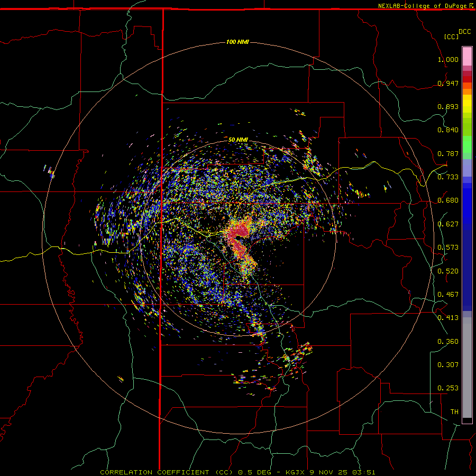Screen dimensions: 476x476
Task: Click the 0.307 scale value
Action: (448, 364)
